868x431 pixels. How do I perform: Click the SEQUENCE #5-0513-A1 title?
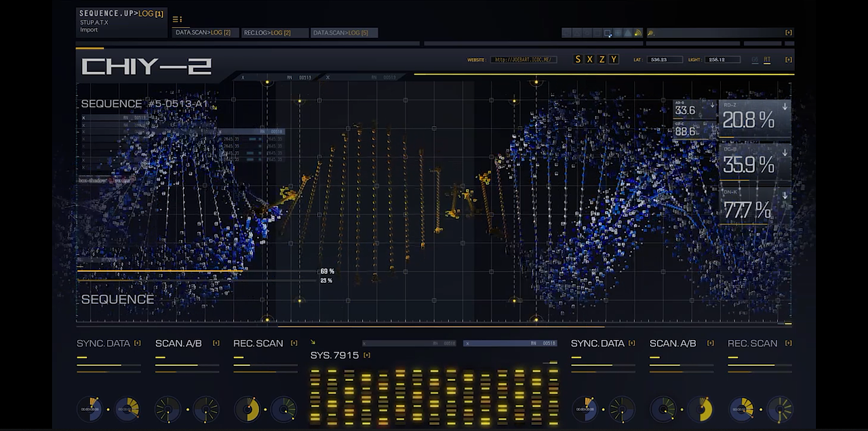click(x=144, y=104)
